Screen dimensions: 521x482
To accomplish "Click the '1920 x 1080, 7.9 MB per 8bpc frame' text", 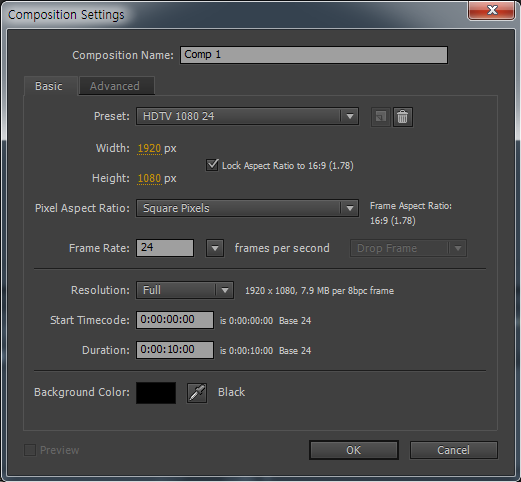I will [x=319, y=291].
